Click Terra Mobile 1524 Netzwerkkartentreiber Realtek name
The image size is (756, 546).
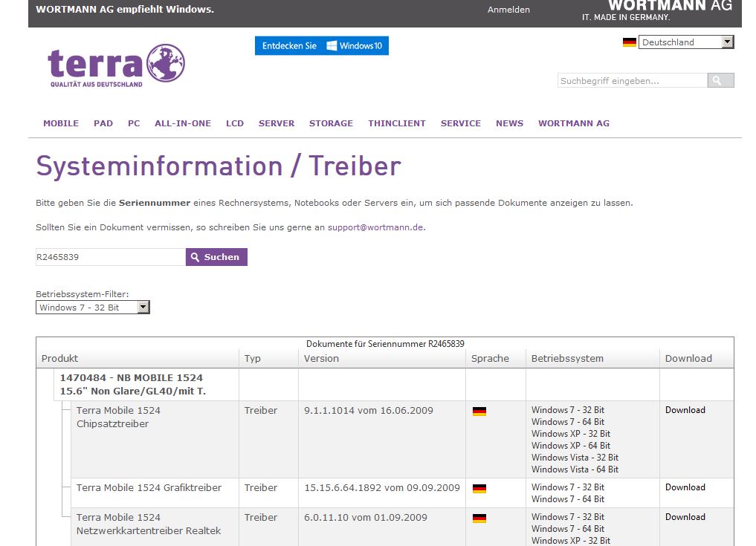click(x=149, y=524)
